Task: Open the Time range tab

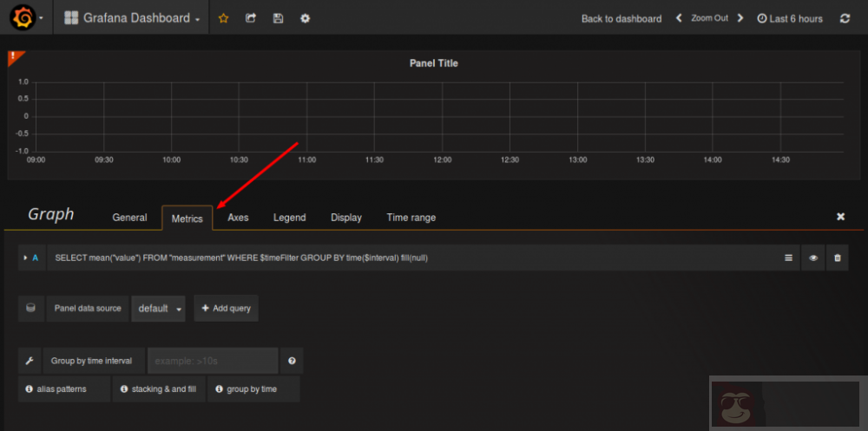Action: (x=411, y=218)
